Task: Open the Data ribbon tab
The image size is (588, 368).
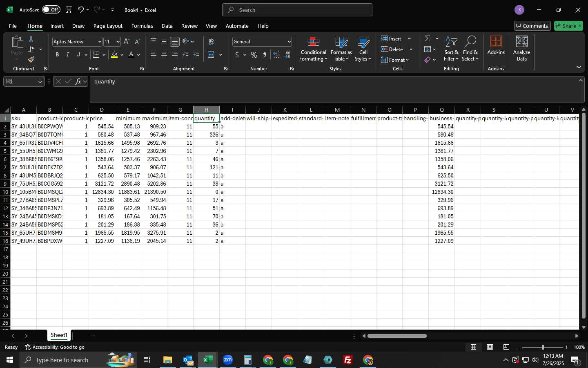Action: point(167,26)
